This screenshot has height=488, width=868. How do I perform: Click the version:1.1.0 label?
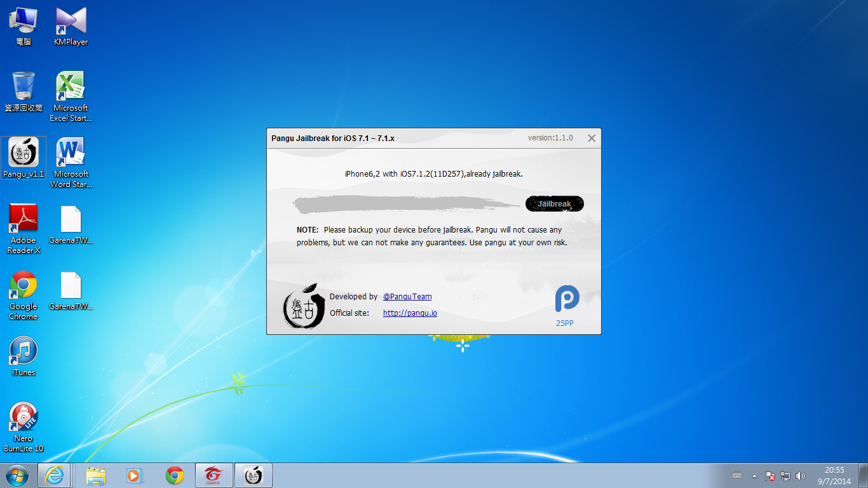click(x=550, y=138)
